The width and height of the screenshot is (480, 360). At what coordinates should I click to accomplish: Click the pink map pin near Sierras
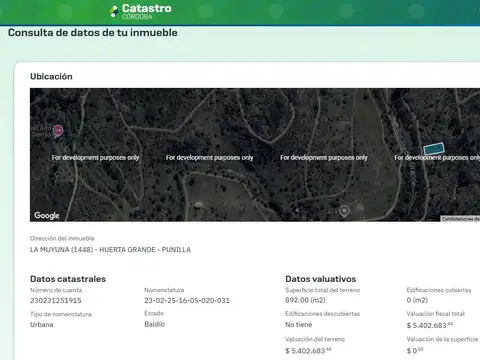(58, 131)
